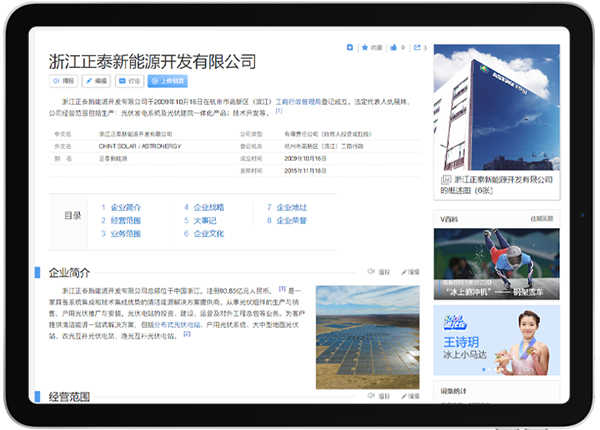Click the blue document icon beside 收藏
Screen dimensions: 600x430
(x=350, y=47)
